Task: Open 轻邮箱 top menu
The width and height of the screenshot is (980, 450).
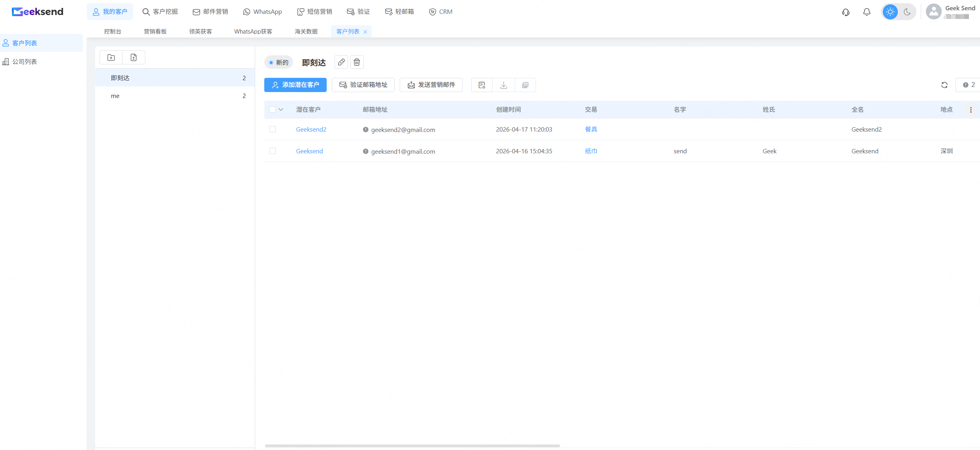Action: click(400, 12)
